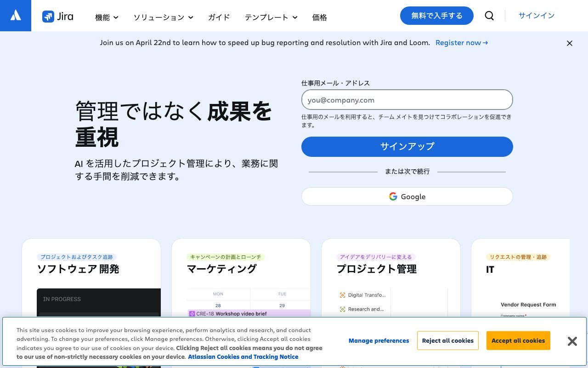Select the Jira app icon in the navbar
Screen dimensions: 588x368
48,16
